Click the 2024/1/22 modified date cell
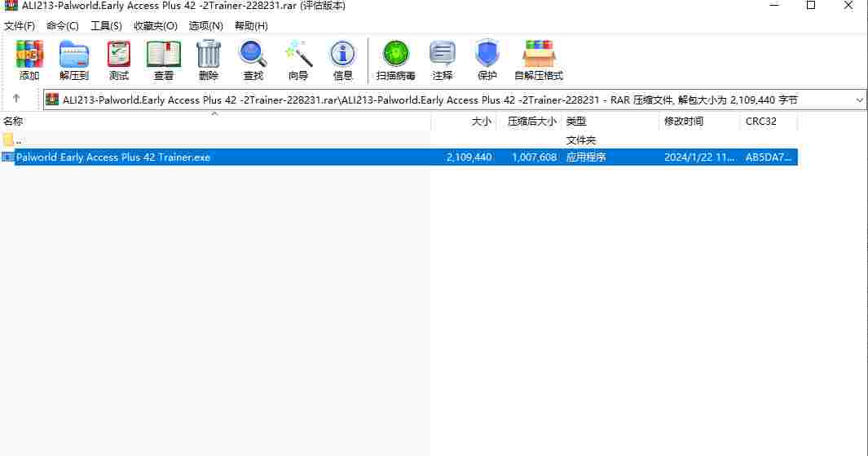This screenshot has height=456, width=868. tap(699, 157)
